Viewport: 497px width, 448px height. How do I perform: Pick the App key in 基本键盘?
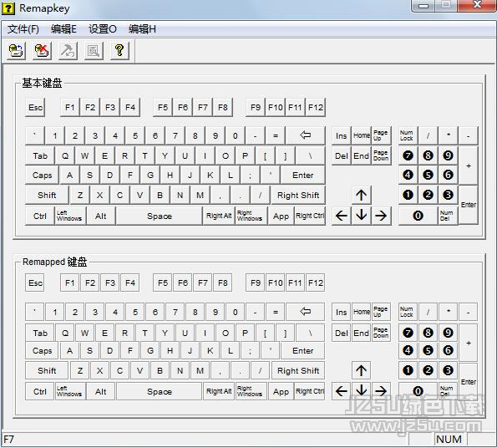click(281, 216)
